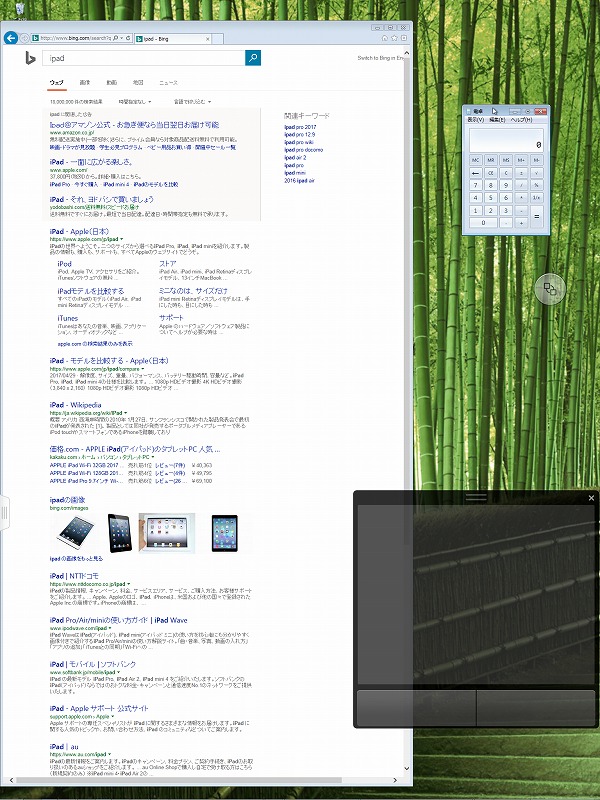Expand arrow beside the iPad - Apple(日本) URL
This screenshot has height=800, width=600.
(x=122, y=239)
